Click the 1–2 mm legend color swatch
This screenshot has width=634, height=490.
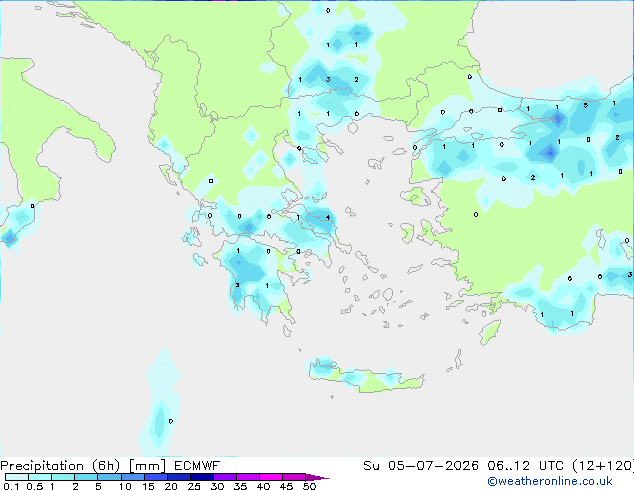pyautogui.click(x=63, y=477)
